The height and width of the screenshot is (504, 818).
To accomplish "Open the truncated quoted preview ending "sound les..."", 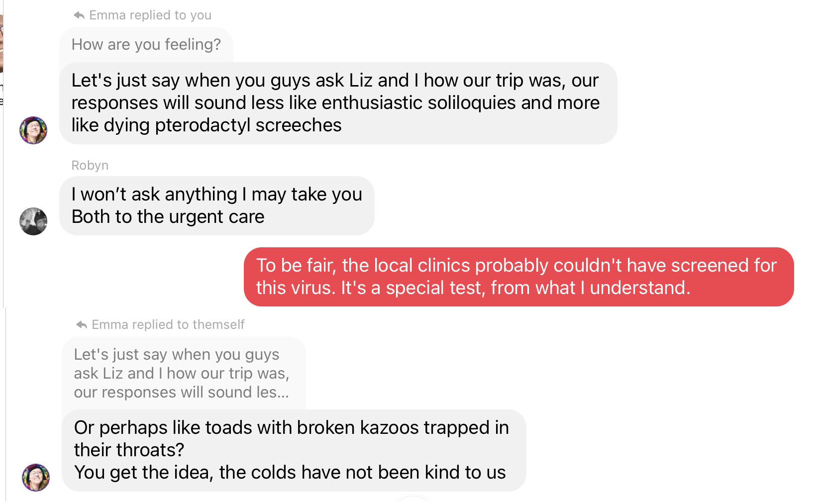I will [183, 373].
